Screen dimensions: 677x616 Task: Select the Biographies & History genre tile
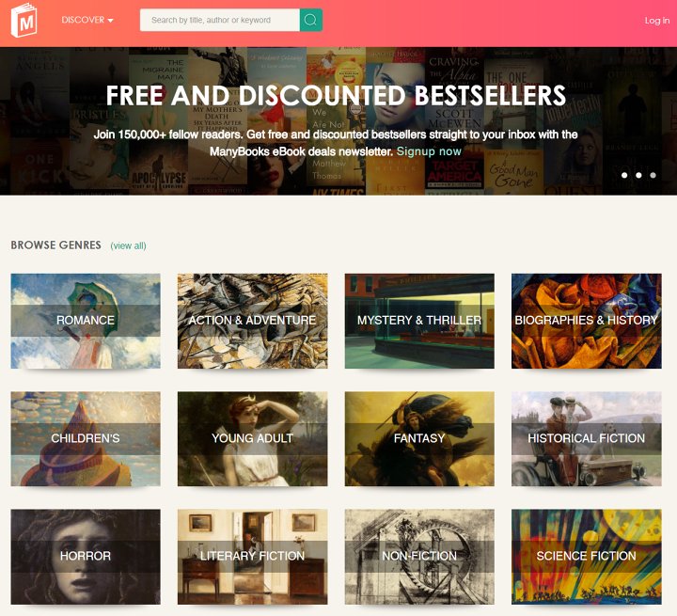(x=587, y=321)
